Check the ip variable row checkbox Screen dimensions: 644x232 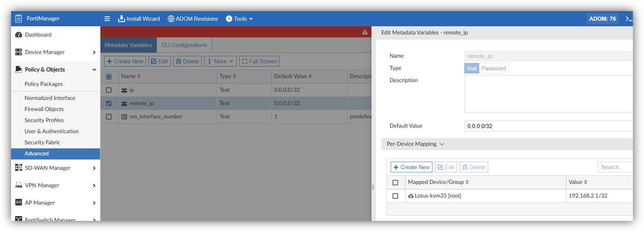pyautogui.click(x=109, y=90)
